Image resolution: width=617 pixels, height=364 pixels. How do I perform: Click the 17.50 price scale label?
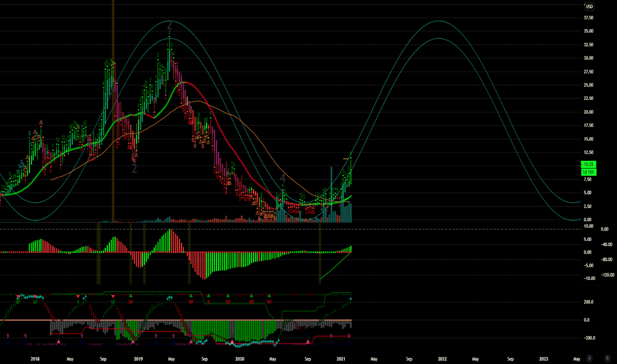tap(589, 126)
